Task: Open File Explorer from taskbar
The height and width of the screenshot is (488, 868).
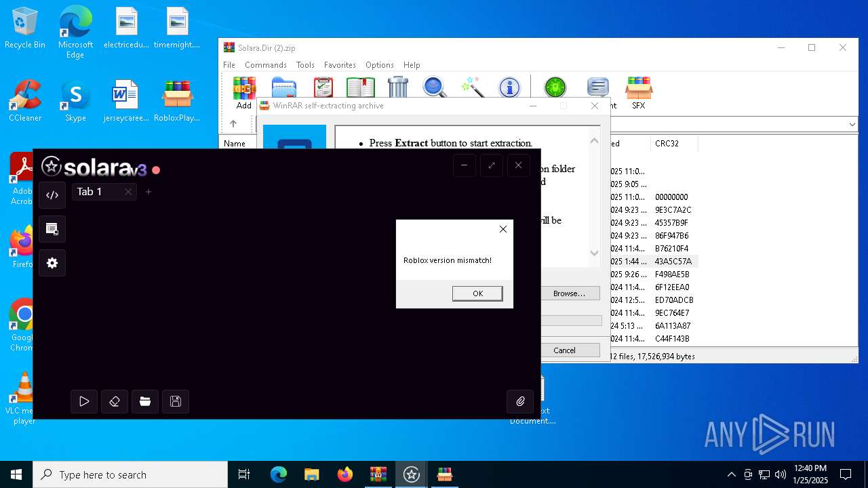Action: 311,474
